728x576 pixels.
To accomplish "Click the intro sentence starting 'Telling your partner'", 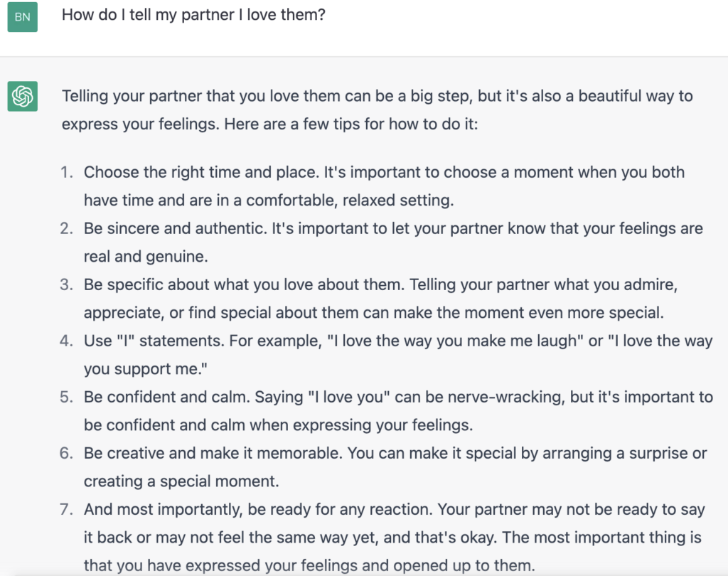I will pos(377,96).
